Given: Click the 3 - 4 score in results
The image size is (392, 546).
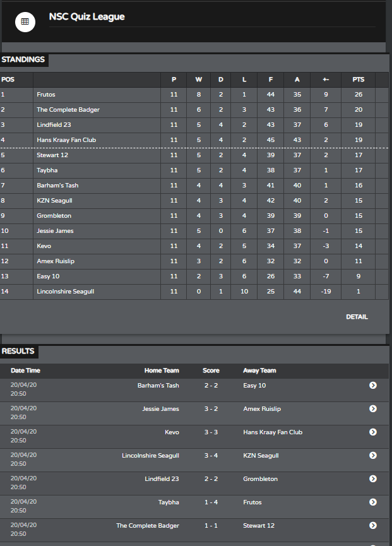Looking at the screenshot, I should [x=211, y=456].
